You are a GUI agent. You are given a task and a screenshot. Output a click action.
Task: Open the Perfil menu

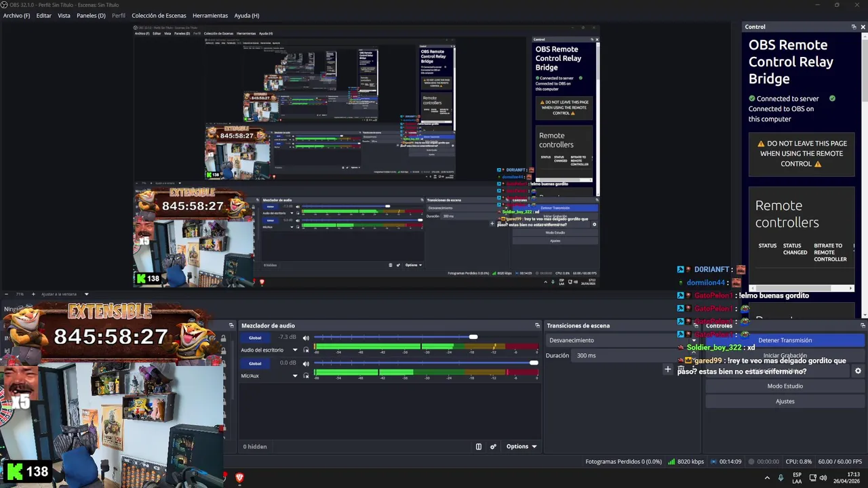pyautogui.click(x=119, y=16)
